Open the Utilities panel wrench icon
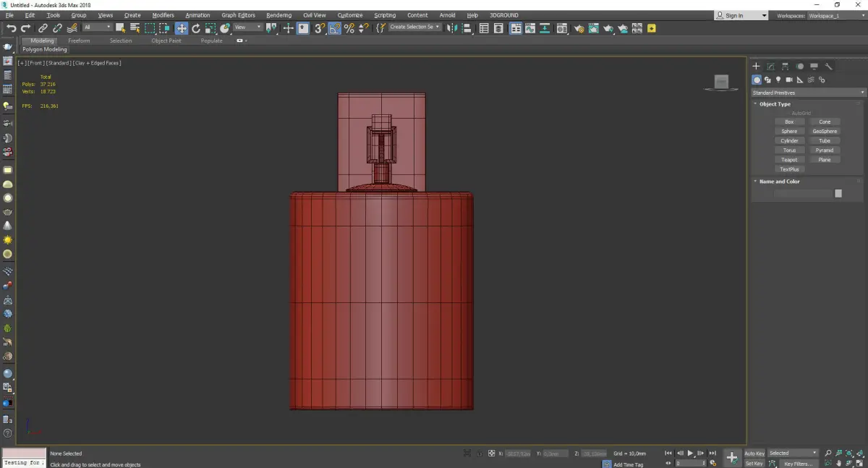Screen dimensions: 868x468 829,67
